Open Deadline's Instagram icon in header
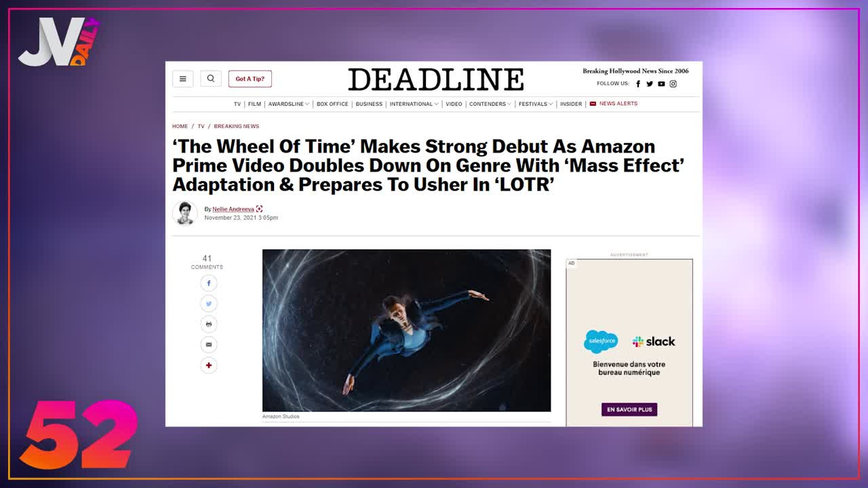Viewport: 868px width, 488px height. [x=673, y=84]
